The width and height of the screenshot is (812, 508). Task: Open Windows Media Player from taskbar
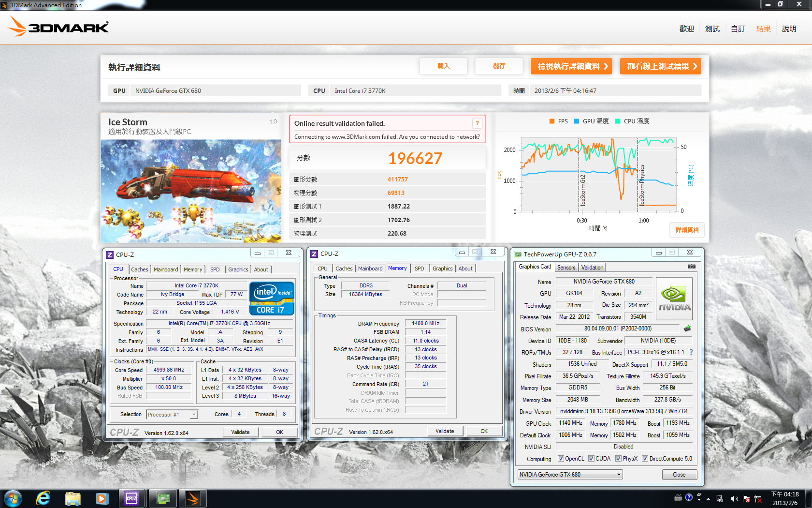point(102,498)
